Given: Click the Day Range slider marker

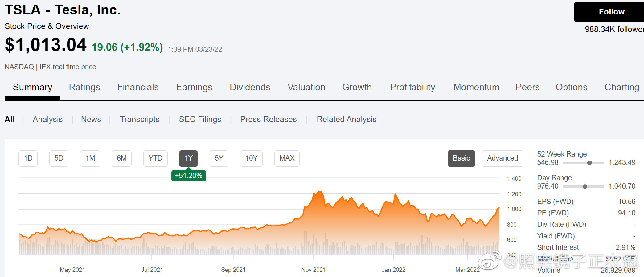Looking at the screenshot, I should pos(585,186).
